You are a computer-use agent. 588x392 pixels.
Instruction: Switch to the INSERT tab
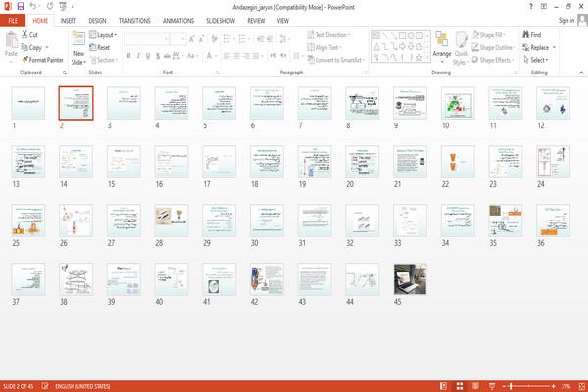69,21
